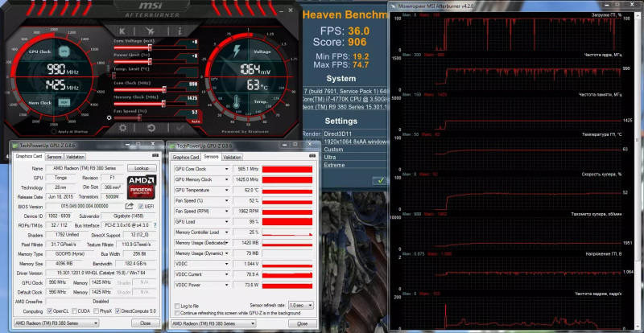The width and height of the screenshot is (644, 333).
Task: Click the Score value 906 in Heaven Benchmark
Action: 357,42
